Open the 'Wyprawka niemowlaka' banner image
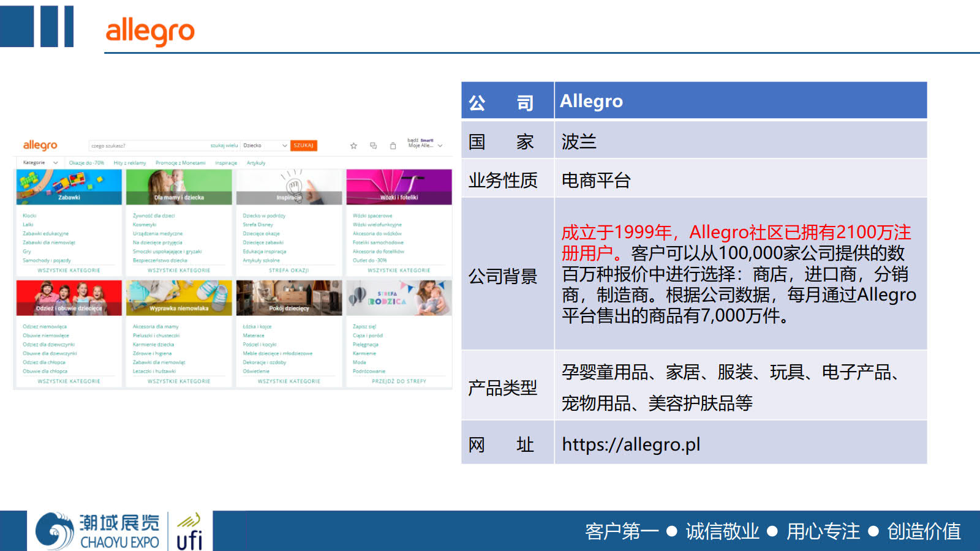The width and height of the screenshot is (980, 551). pos(179,298)
